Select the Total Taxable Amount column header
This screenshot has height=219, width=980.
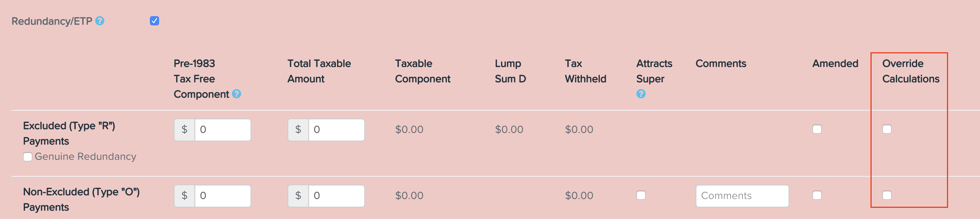click(319, 71)
